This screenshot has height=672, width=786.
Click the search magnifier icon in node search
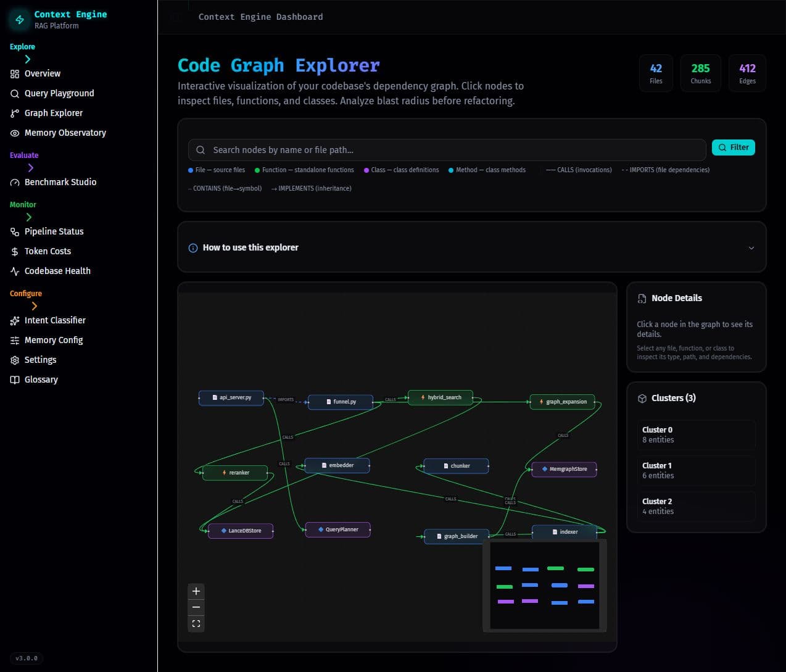[201, 150]
